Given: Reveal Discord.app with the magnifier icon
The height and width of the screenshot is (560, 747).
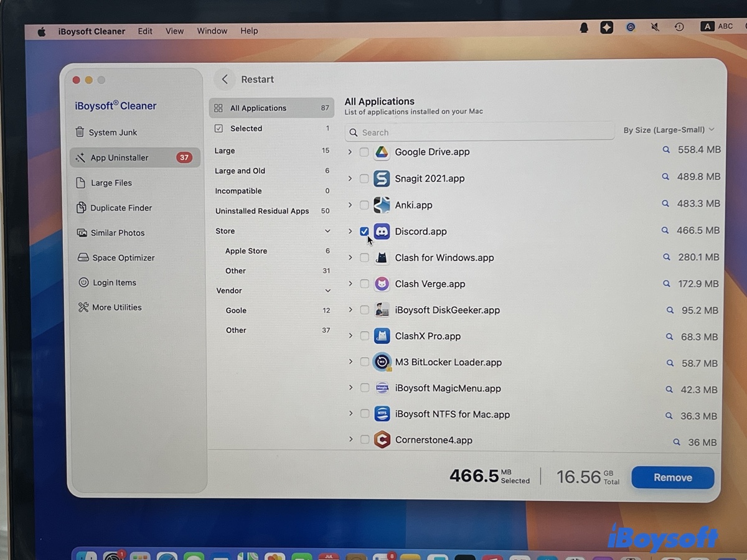Looking at the screenshot, I should pos(665,230).
